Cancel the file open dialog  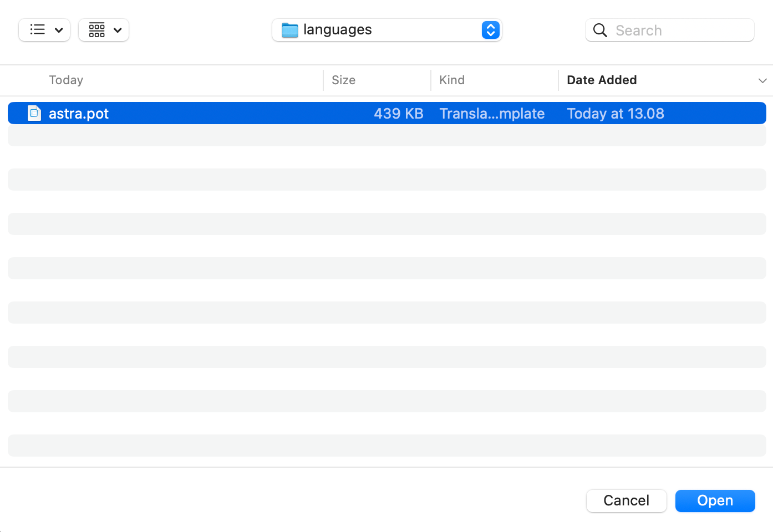pyautogui.click(x=626, y=500)
